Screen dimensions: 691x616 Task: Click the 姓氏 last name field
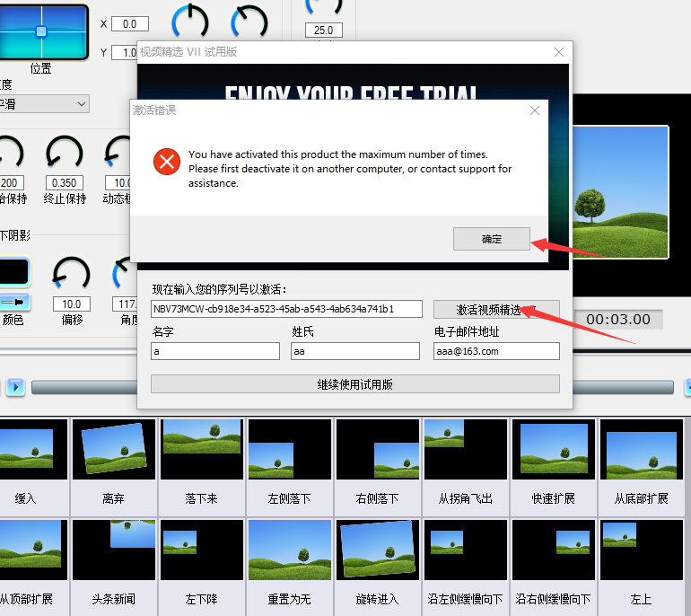click(x=354, y=351)
